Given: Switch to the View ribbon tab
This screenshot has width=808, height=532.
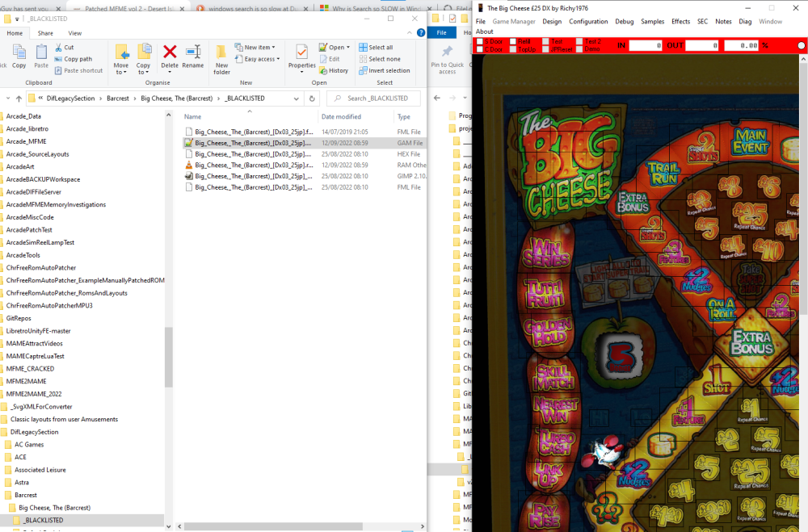Looking at the screenshot, I should click(74, 33).
